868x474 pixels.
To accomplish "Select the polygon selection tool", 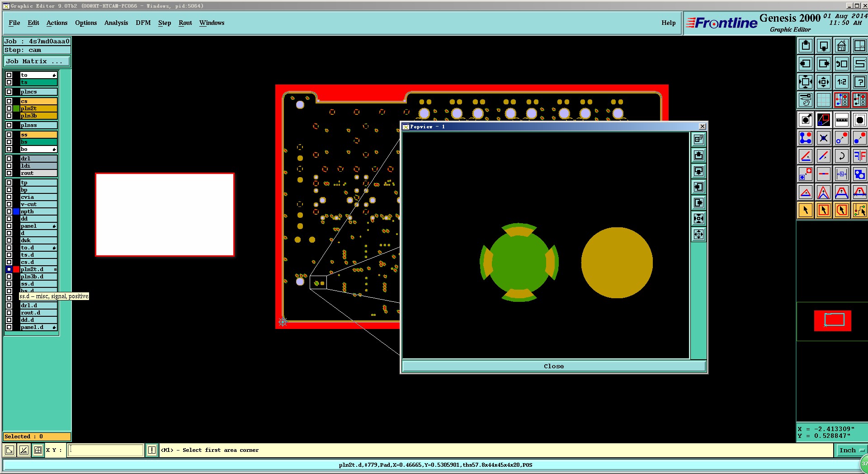I will click(842, 210).
